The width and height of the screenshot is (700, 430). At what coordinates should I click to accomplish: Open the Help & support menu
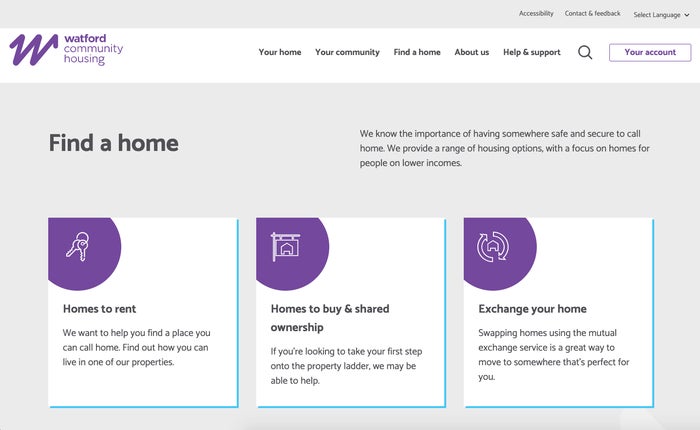pyautogui.click(x=532, y=52)
